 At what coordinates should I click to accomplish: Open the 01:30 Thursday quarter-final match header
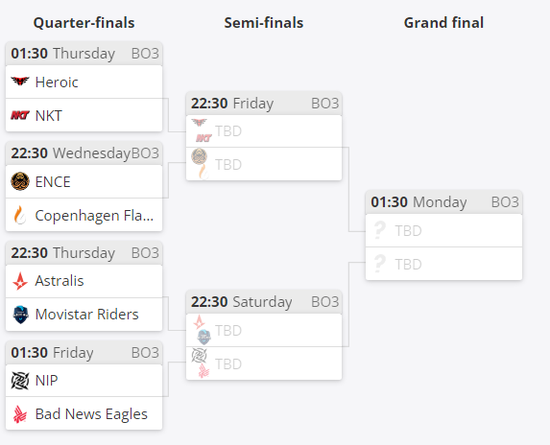tap(84, 54)
